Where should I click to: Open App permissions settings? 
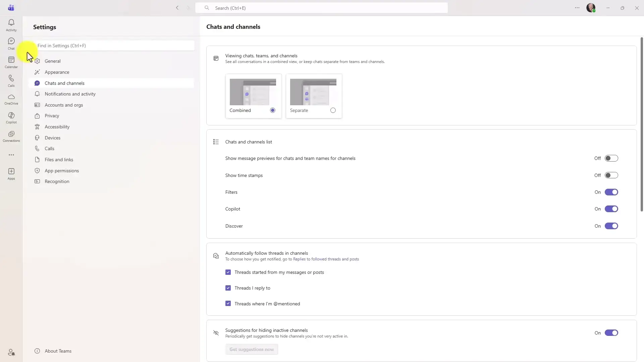111,171
